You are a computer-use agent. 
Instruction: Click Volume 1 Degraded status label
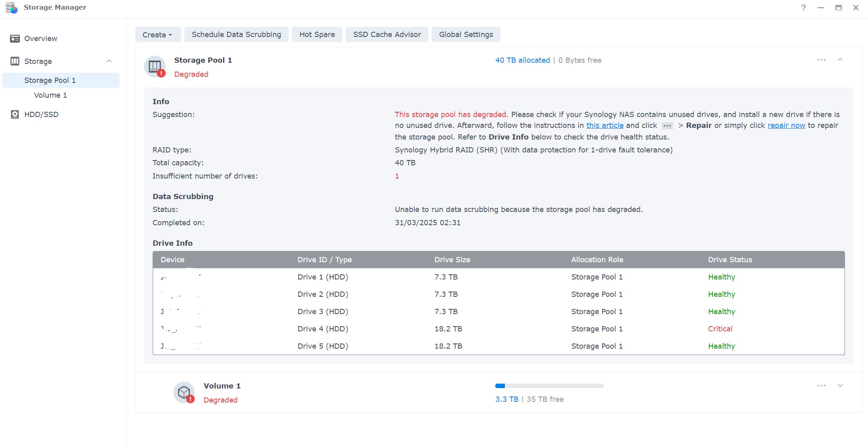coord(221,400)
